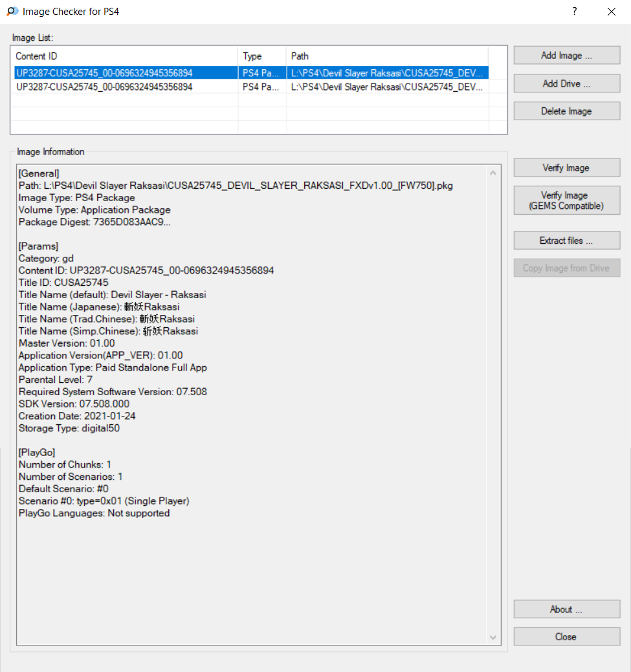Click the SDK Version: 07.508.000 line
Screen dimensions: 631x672
click(x=74, y=404)
